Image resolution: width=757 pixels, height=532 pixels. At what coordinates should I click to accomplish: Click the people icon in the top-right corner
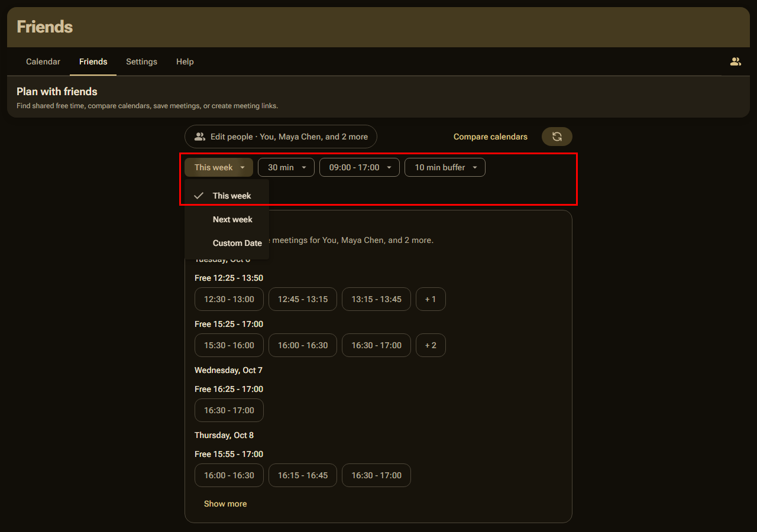(x=735, y=61)
